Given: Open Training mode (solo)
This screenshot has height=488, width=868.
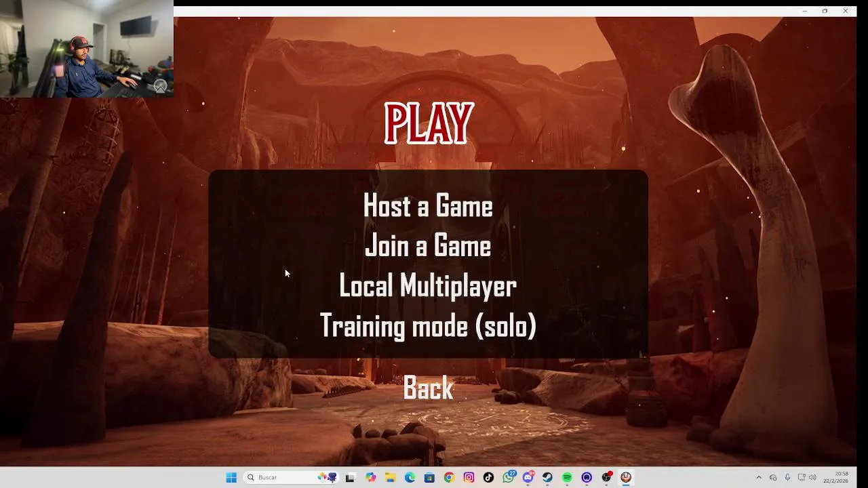Looking at the screenshot, I should tap(428, 326).
